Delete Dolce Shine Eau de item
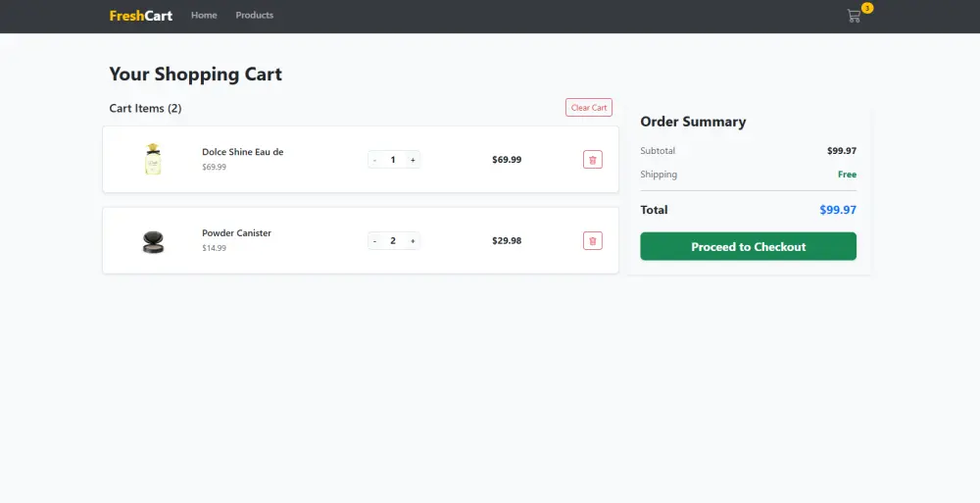980x503 pixels. [592, 160]
